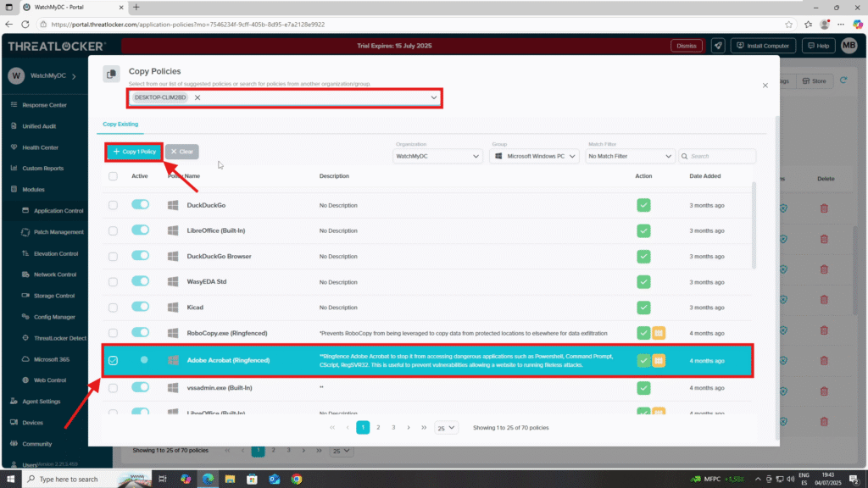Open Microsoft 365 module
This screenshot has width=868, height=488.
[x=51, y=359]
